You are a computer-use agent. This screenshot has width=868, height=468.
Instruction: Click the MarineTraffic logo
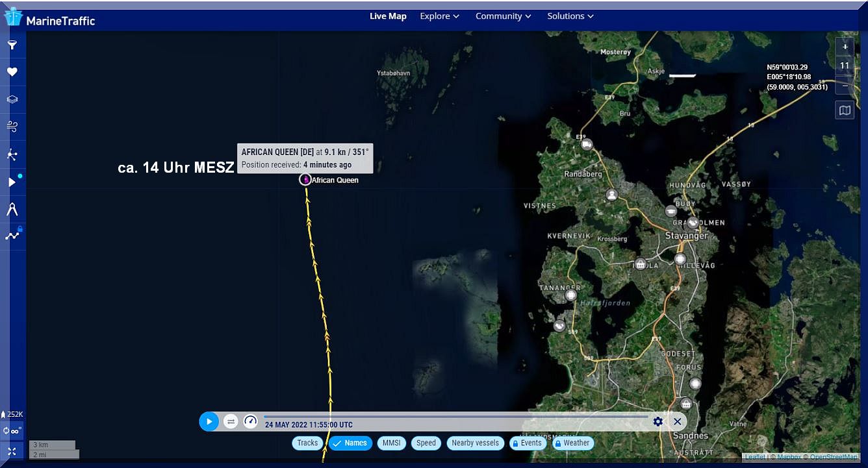click(49, 19)
